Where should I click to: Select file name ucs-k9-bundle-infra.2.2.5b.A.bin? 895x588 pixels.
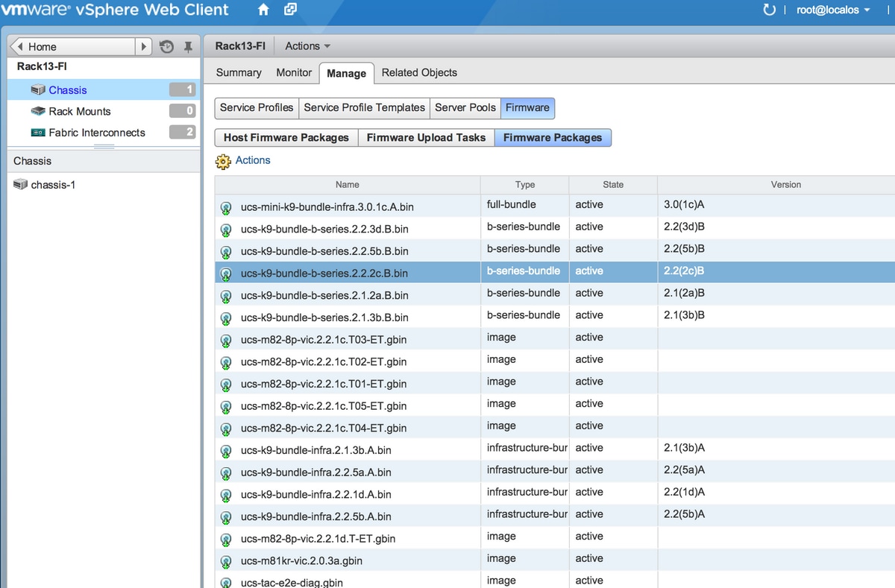pyautogui.click(x=316, y=516)
